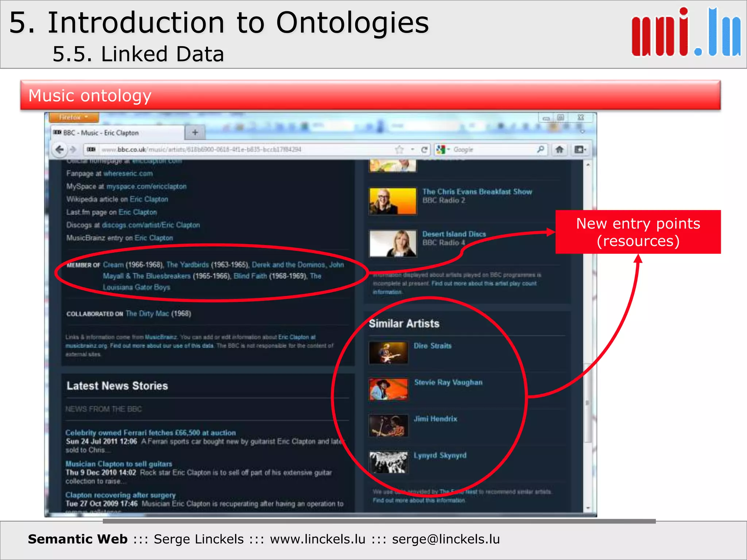This screenshot has width=747, height=560.
Task: Open the whereseric.com fanpage link
Action: pos(128,174)
